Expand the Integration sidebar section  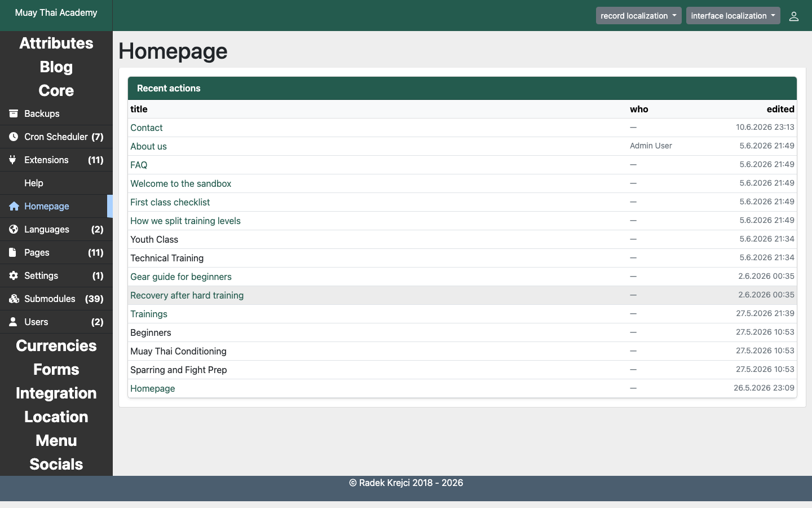click(x=56, y=393)
